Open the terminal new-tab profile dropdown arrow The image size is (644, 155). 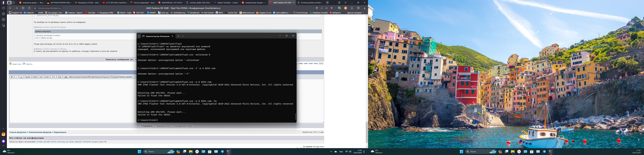point(183,36)
